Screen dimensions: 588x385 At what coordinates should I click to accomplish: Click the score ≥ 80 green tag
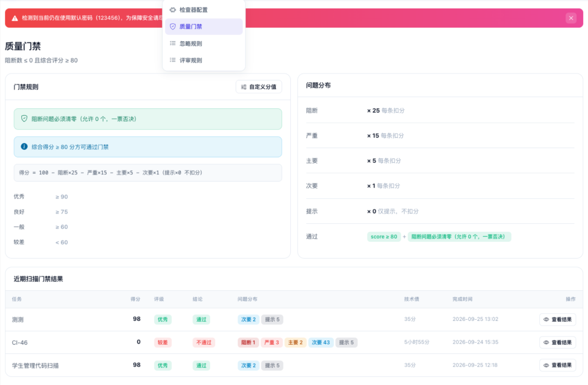click(384, 237)
